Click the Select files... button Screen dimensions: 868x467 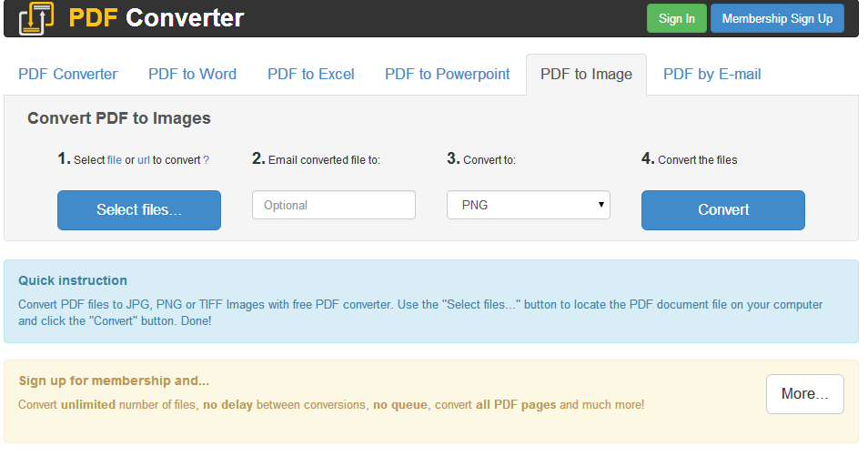point(139,210)
